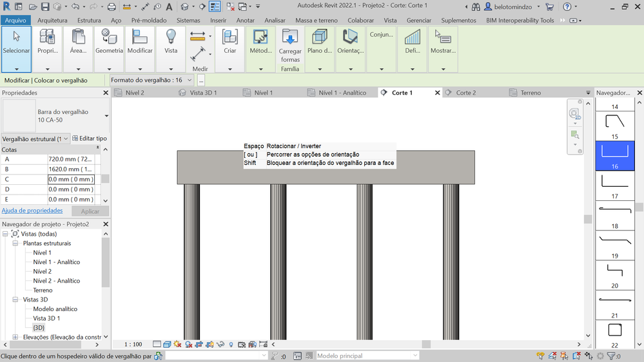Switch to the Estrutura ribbon tab
The width and height of the screenshot is (644, 362).
tap(89, 20)
